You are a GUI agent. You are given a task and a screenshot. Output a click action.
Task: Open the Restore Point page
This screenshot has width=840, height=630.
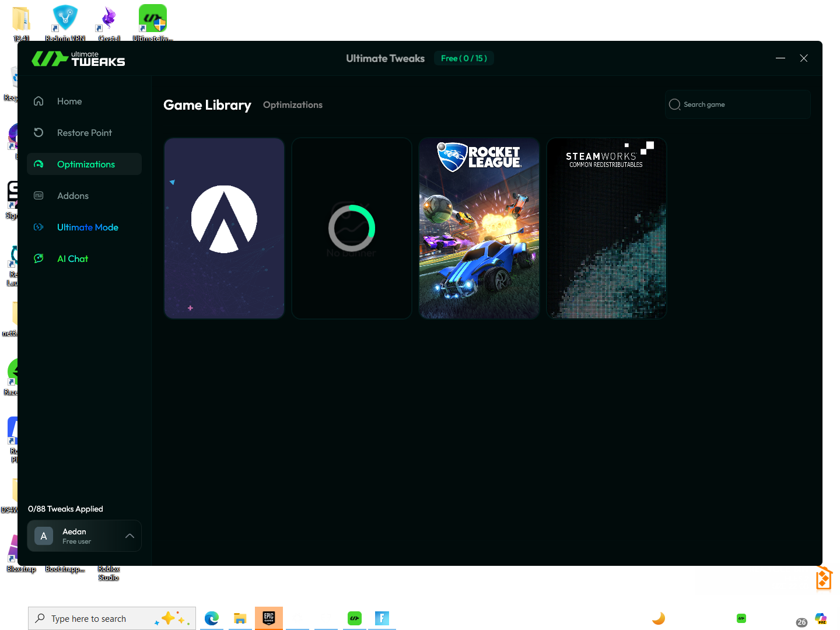point(84,132)
